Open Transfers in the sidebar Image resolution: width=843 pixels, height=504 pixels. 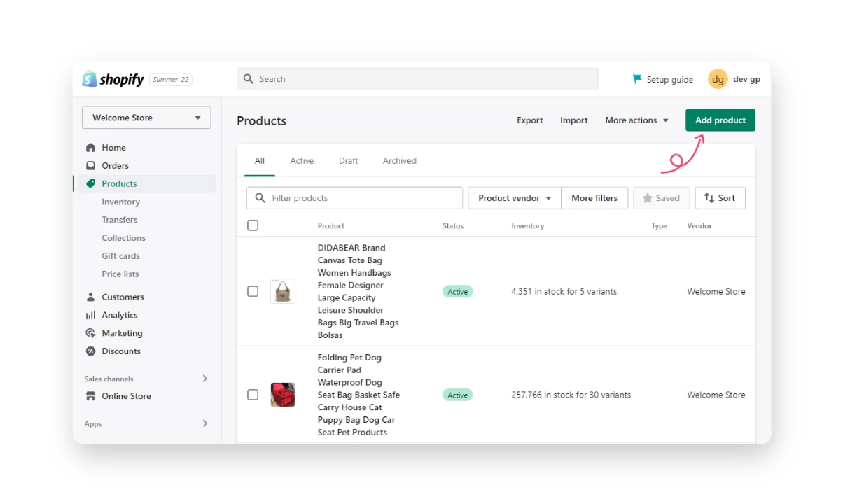pyautogui.click(x=120, y=220)
